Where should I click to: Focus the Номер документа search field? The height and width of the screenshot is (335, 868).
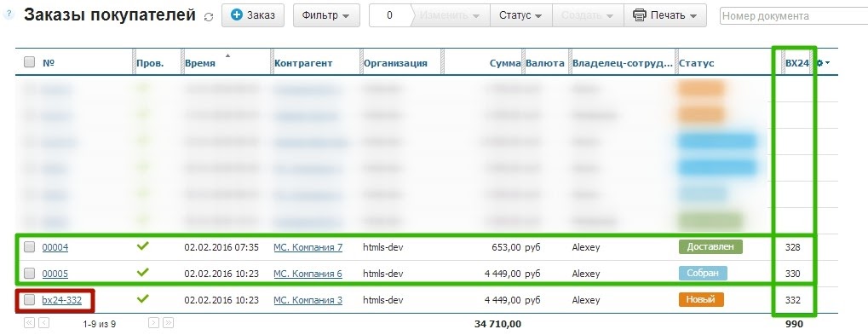click(794, 16)
